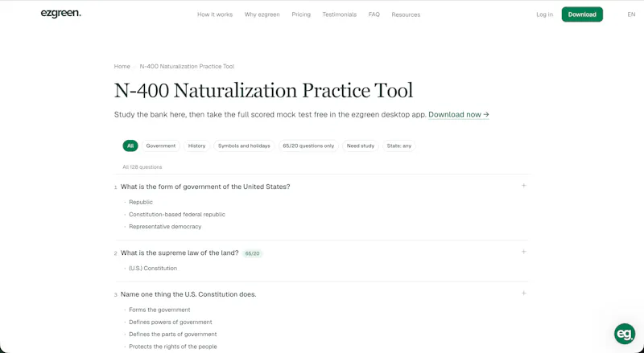Toggle 65/20 questions only filter
The height and width of the screenshot is (353, 644).
pyautogui.click(x=308, y=146)
